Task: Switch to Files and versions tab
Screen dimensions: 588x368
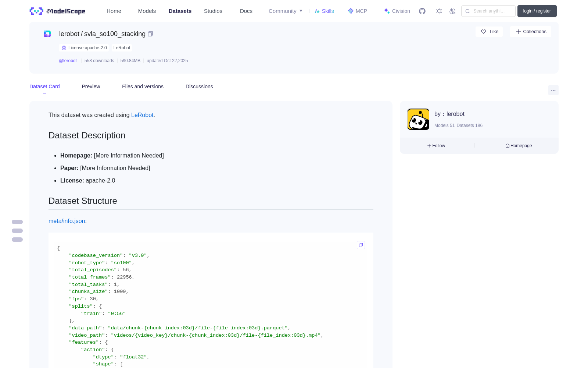Action: pos(143,86)
